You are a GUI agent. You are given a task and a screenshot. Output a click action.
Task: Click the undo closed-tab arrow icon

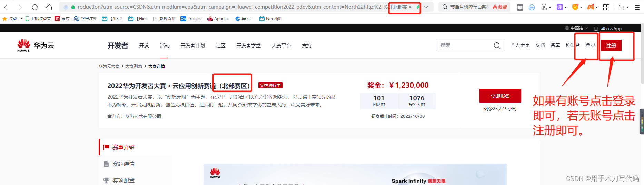[x=621, y=7]
